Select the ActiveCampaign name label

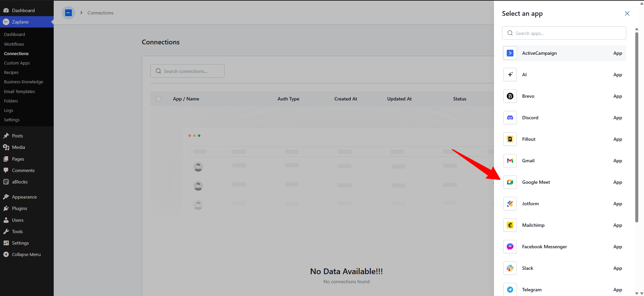[x=539, y=53]
